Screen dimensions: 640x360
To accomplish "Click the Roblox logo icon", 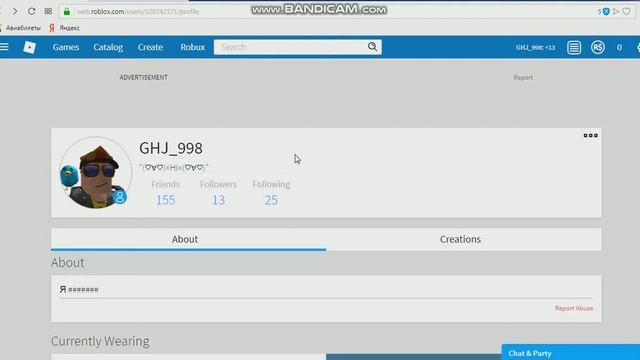I will pos(29,47).
